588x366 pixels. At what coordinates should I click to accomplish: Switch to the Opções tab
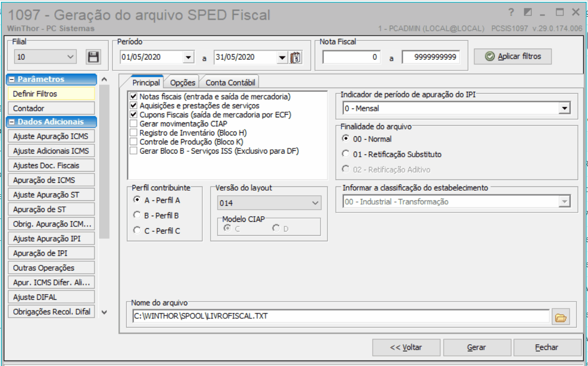(183, 83)
